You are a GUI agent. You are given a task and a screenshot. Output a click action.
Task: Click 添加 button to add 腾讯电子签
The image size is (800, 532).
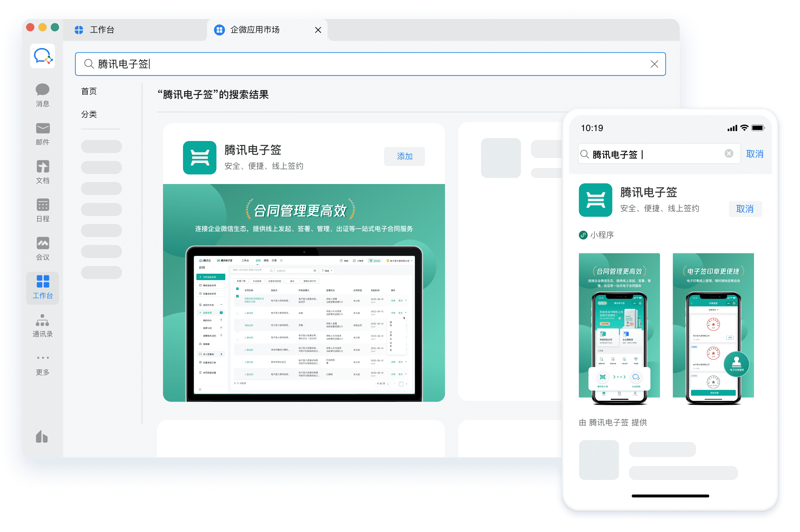(403, 156)
